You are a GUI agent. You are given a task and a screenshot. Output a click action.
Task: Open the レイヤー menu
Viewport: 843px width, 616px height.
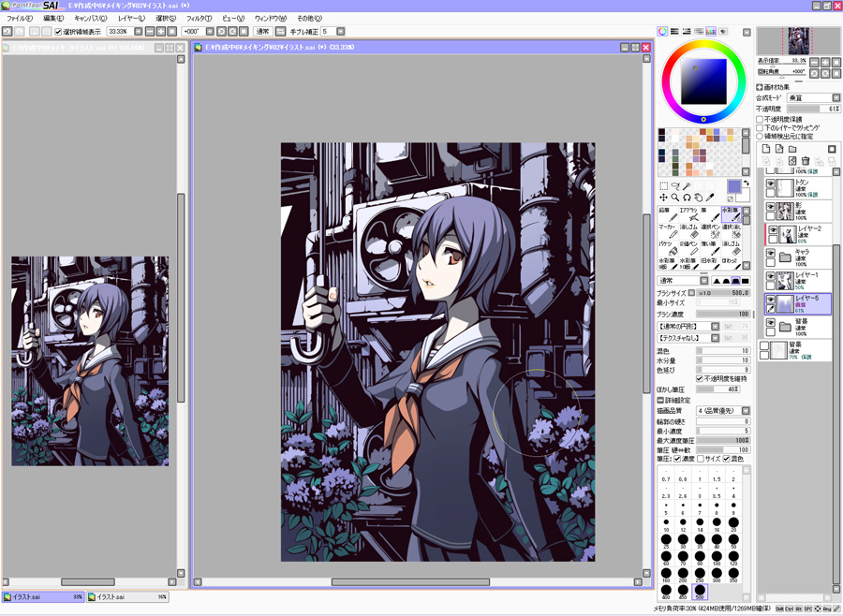[x=130, y=18]
